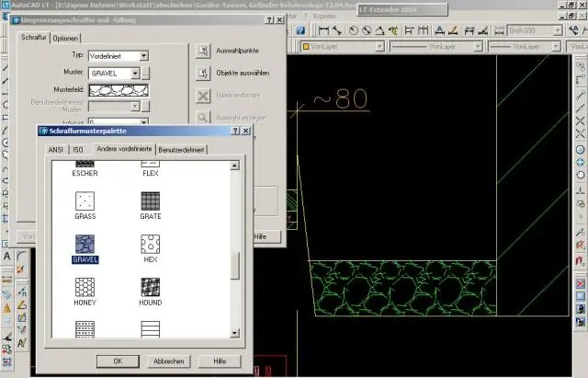Select the Aligned dimension tool
The height and width of the screenshot is (378, 588).
click(x=337, y=30)
